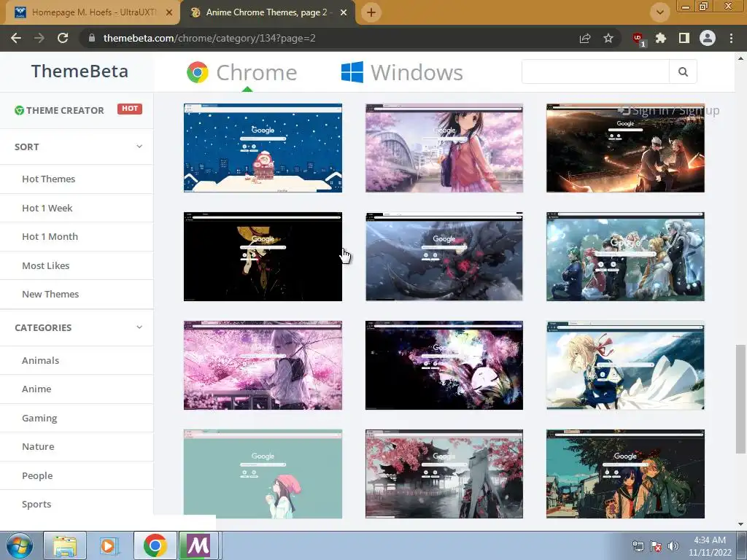Image resolution: width=747 pixels, height=560 pixels.
Task: Click scrollbar down arrow
Action: [741, 524]
